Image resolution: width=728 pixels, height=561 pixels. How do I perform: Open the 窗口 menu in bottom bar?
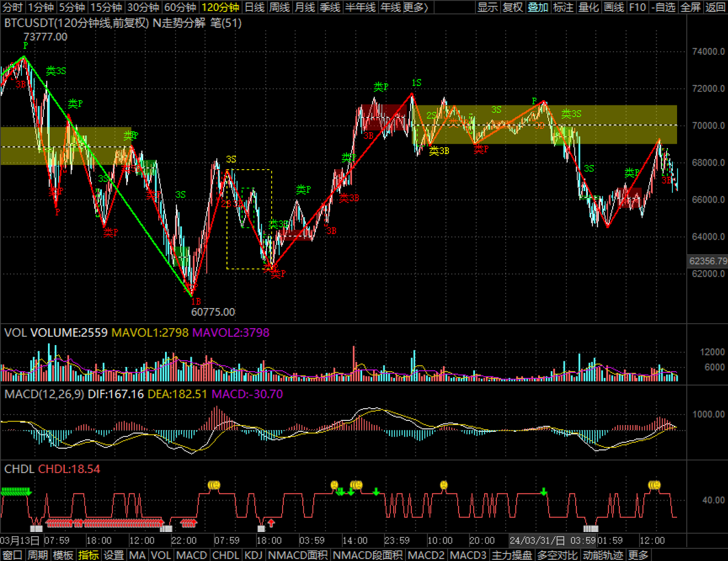pos(13,555)
